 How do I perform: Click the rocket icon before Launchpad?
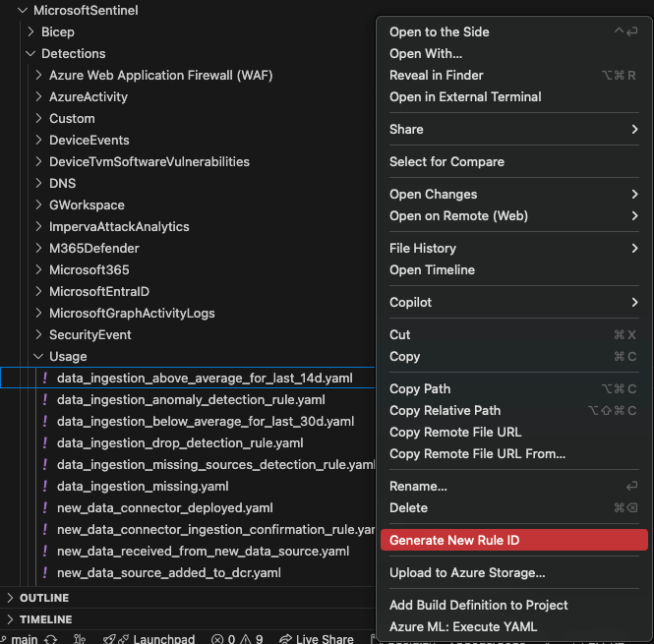click(x=109, y=639)
